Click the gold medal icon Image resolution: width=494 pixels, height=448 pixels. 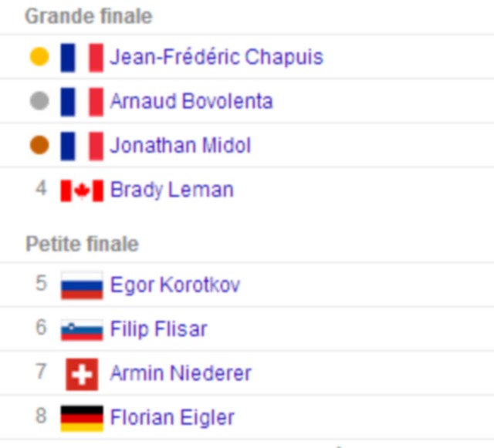(39, 56)
